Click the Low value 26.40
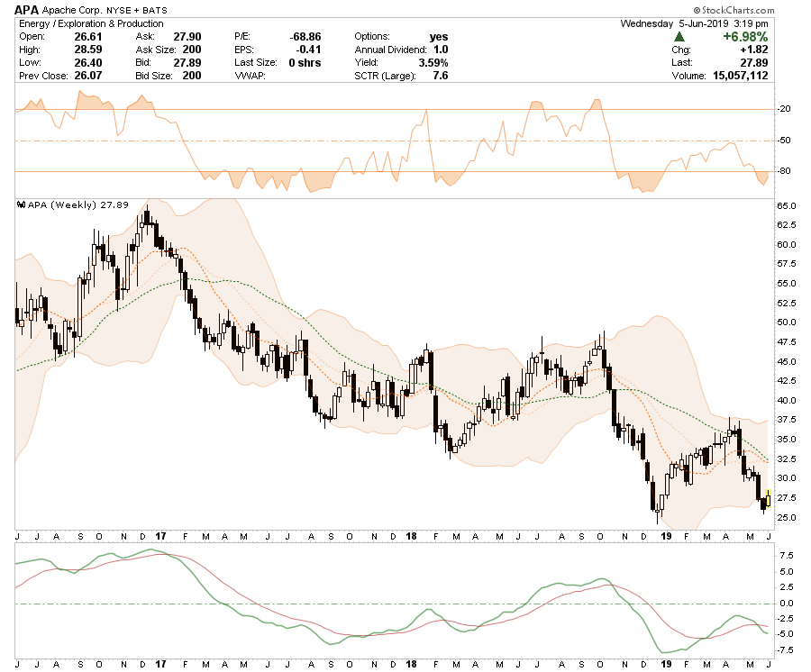Image resolution: width=811 pixels, height=672 pixels. pyautogui.click(x=88, y=62)
